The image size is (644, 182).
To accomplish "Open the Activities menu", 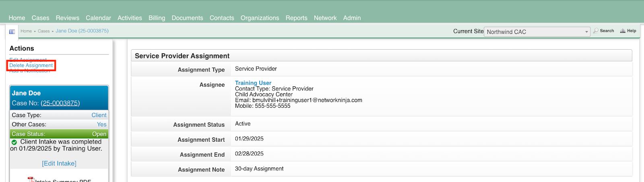I will [x=130, y=18].
